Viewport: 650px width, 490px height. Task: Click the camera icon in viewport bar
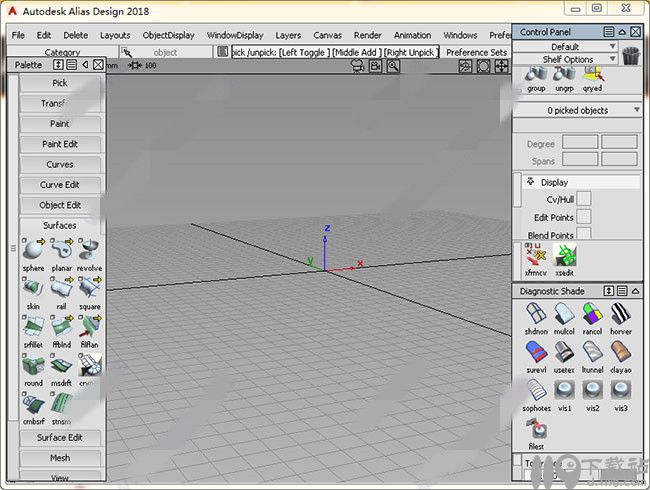pyautogui.click(x=375, y=66)
